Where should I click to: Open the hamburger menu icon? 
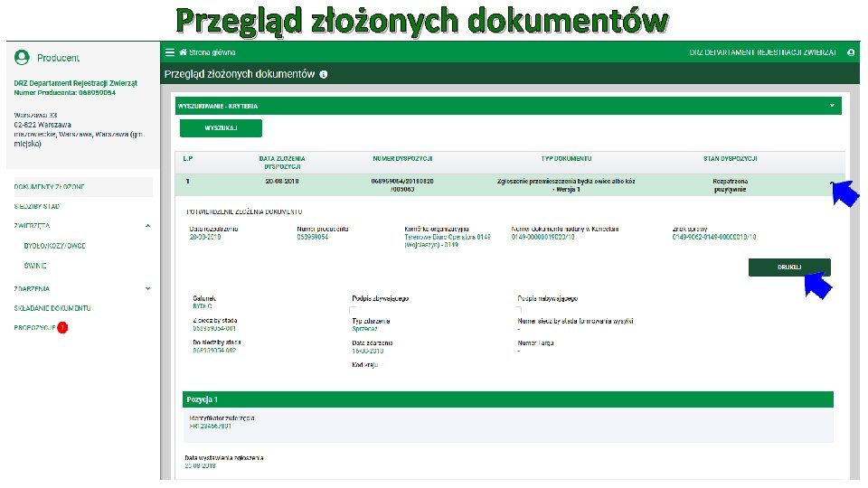tap(170, 52)
